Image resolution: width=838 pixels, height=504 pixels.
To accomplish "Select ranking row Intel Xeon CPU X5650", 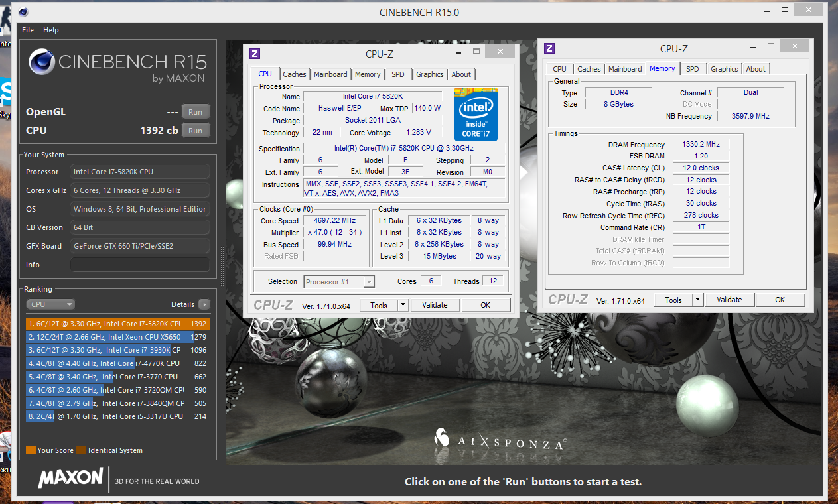I will click(117, 337).
